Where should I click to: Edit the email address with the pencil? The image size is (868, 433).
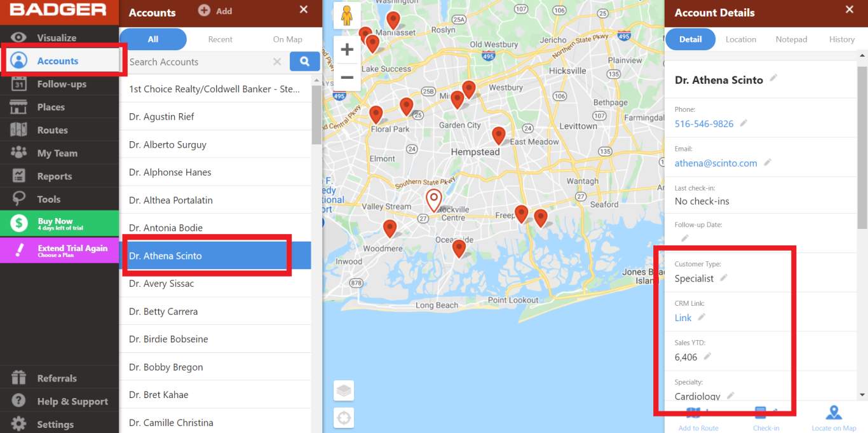point(768,162)
